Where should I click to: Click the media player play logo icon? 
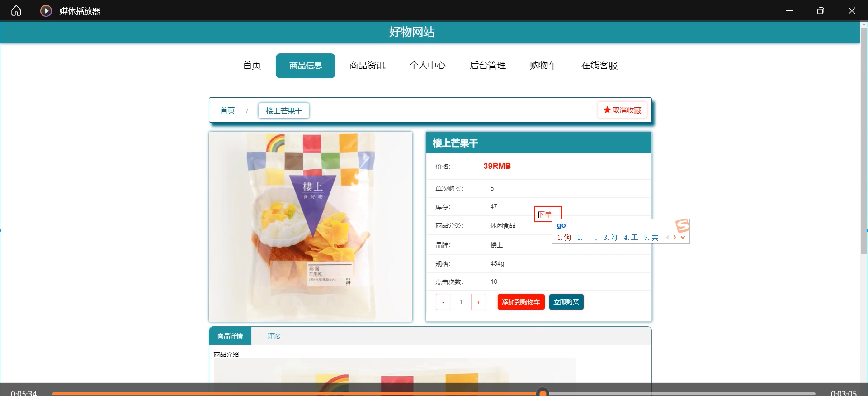(x=46, y=10)
